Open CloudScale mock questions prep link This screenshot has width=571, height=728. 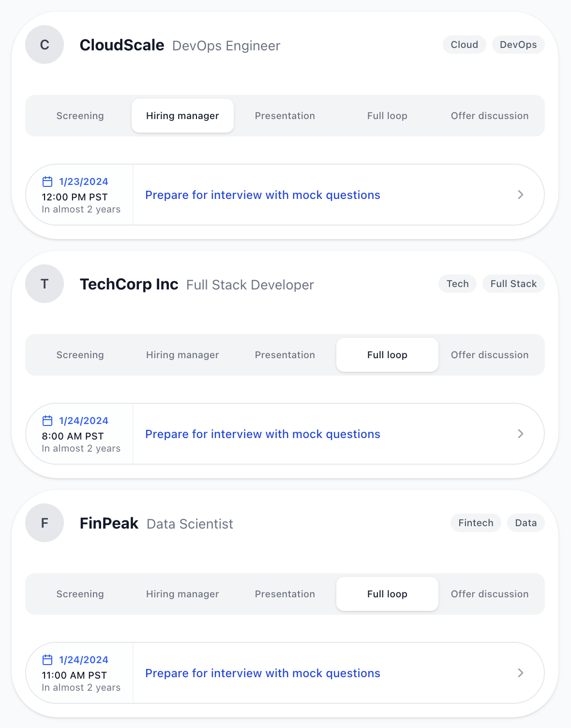(263, 195)
